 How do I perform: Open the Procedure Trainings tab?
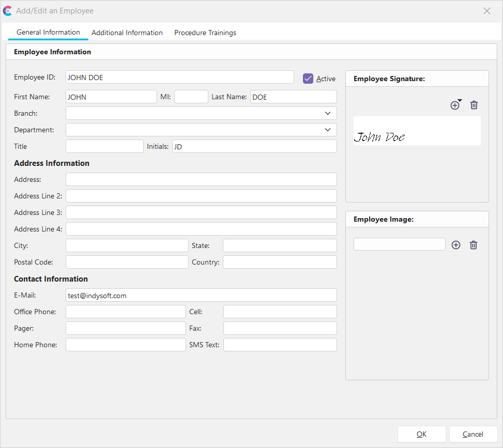pyautogui.click(x=205, y=33)
